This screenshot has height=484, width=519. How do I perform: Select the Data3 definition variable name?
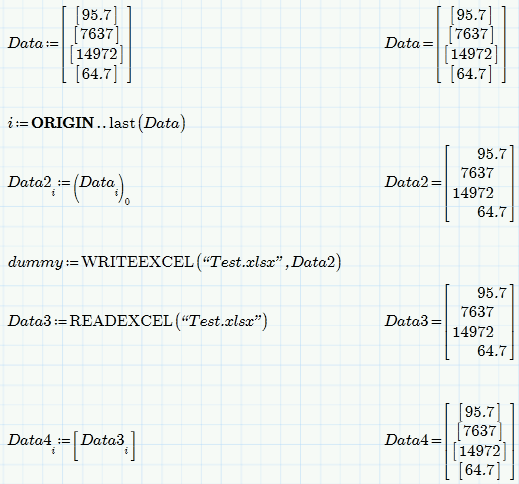(x=30, y=321)
